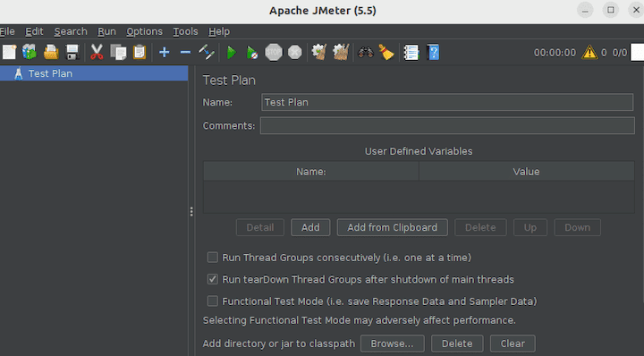644x356 pixels.
Task: Click the classpath Delete button
Action: pos(457,343)
